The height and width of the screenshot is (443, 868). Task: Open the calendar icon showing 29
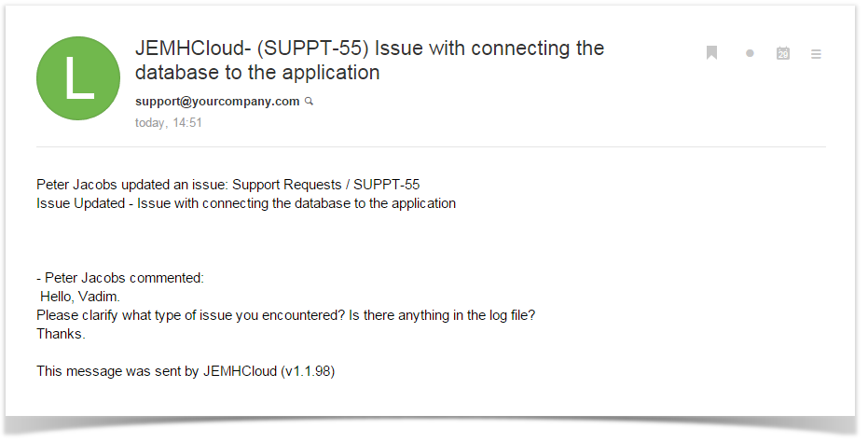(x=783, y=53)
